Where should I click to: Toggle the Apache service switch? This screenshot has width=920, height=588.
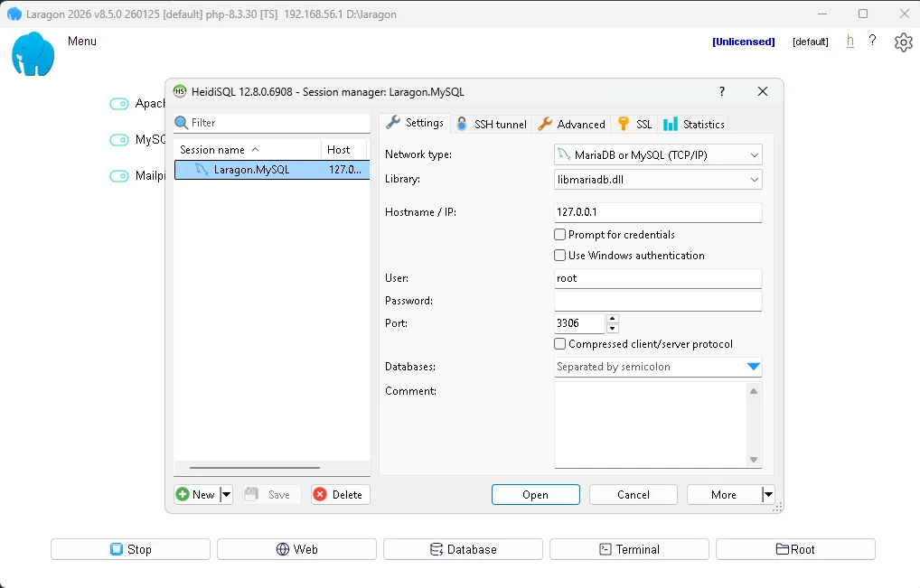(x=119, y=104)
